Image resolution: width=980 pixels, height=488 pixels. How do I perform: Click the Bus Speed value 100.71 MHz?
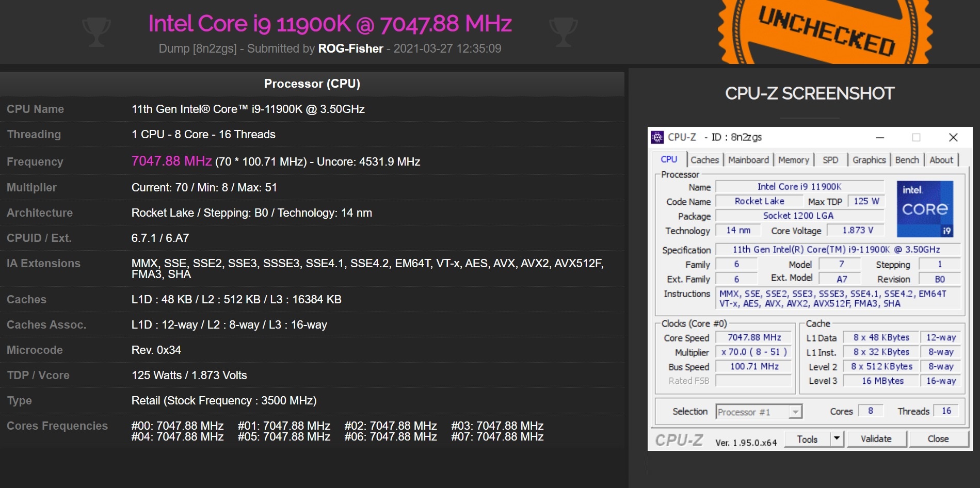(x=754, y=366)
